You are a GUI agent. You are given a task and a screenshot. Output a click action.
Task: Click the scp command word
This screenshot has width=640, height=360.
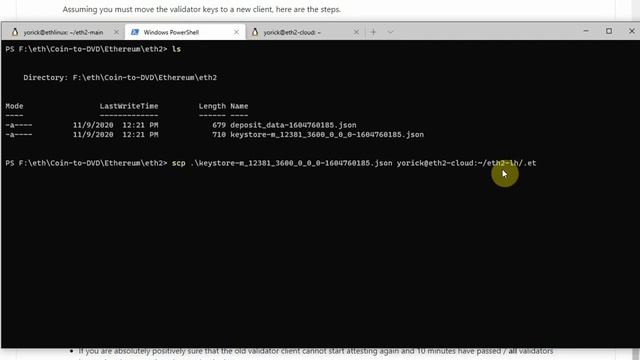[x=178, y=163]
